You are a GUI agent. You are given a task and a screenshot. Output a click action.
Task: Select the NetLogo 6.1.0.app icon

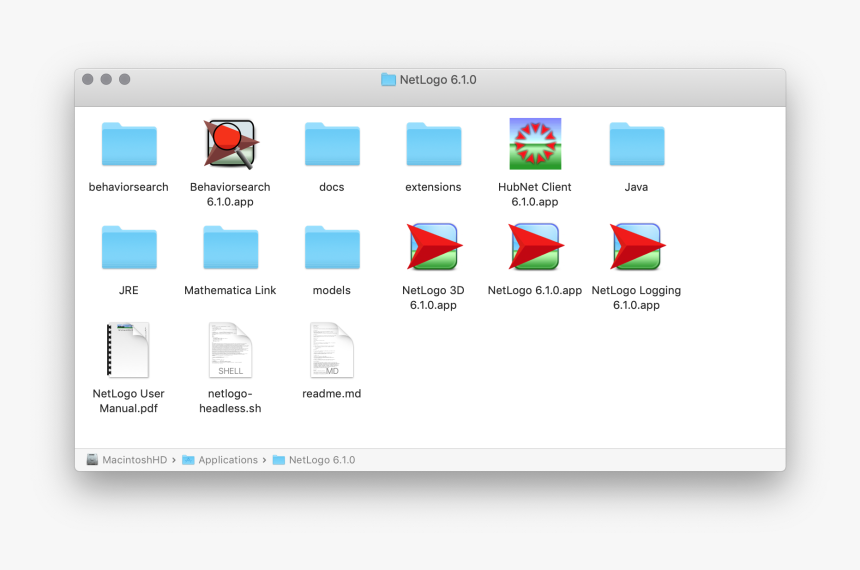[x=535, y=246]
